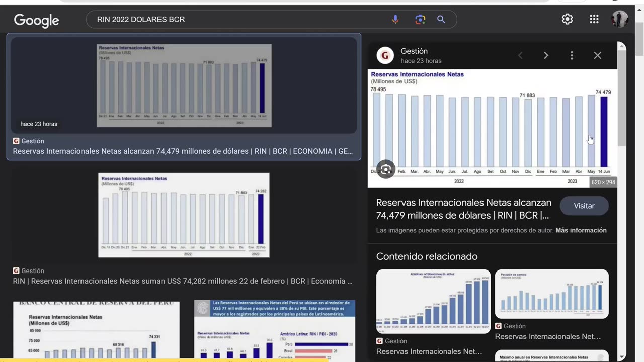Open the Google account avatar
Viewport: 644px width, 362px height.
click(x=619, y=19)
